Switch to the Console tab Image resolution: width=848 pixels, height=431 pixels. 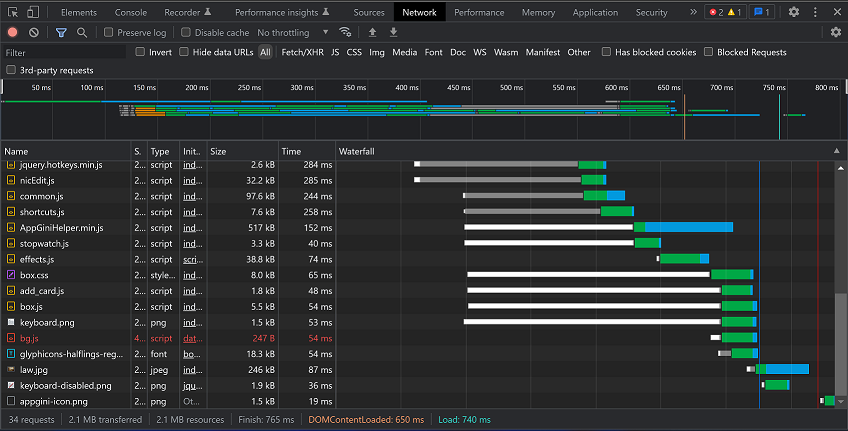pyautogui.click(x=131, y=12)
